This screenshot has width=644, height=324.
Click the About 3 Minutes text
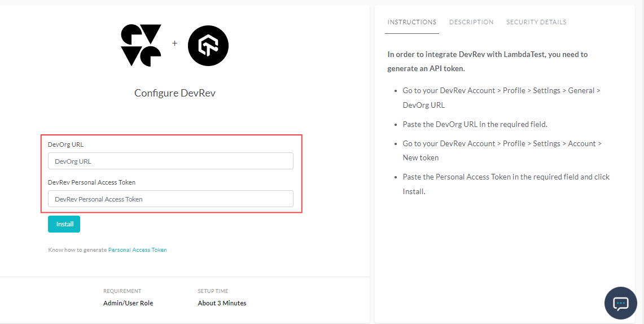click(222, 303)
